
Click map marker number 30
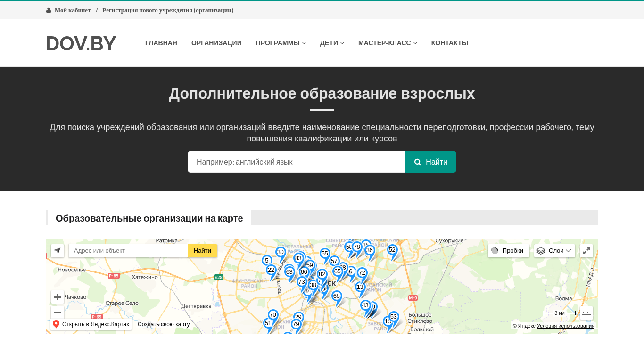pyautogui.click(x=281, y=252)
